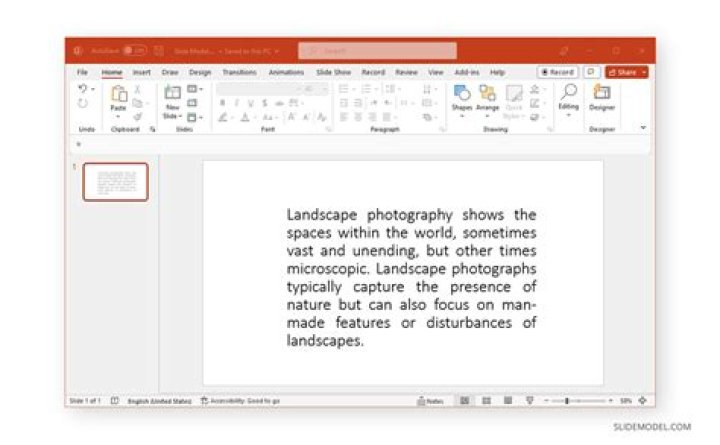Click the Align Left icon
This screenshot has width=720, height=445.
pos(343,118)
